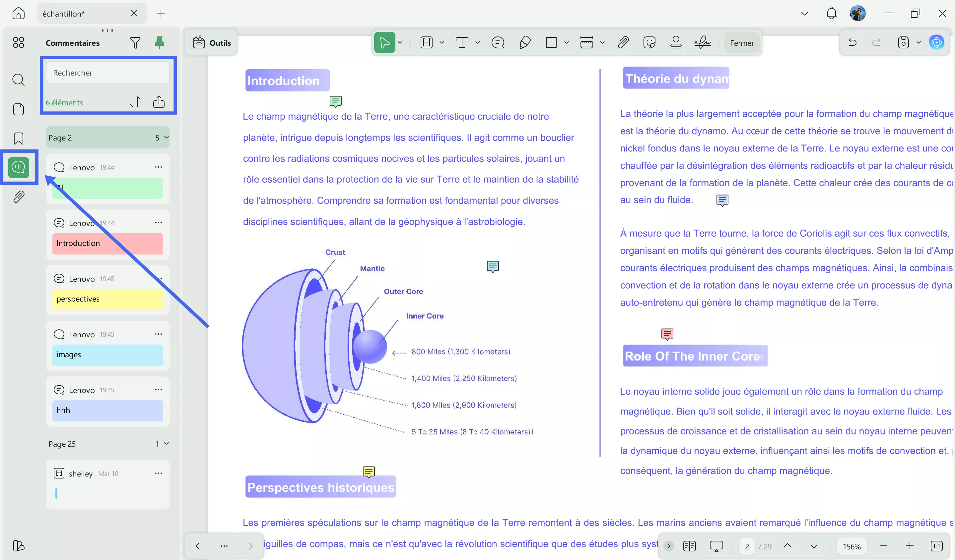
Task: Select the stamp tool in toolbar
Action: [676, 43]
